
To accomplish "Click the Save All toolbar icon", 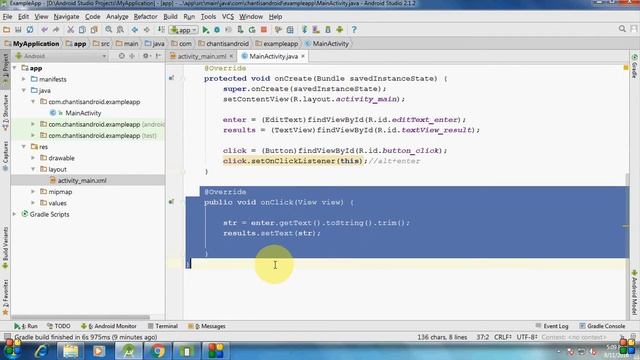I will pos(18,29).
